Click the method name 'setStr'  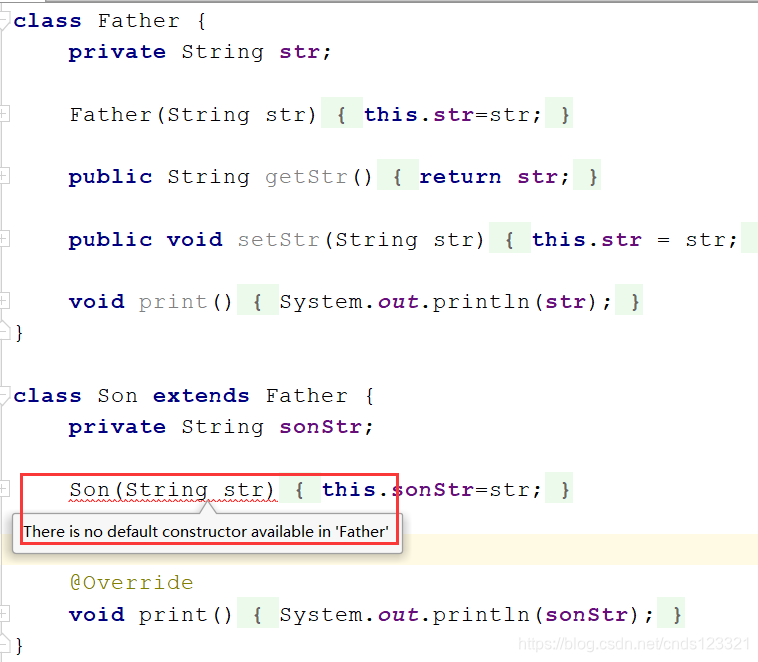coord(278,239)
